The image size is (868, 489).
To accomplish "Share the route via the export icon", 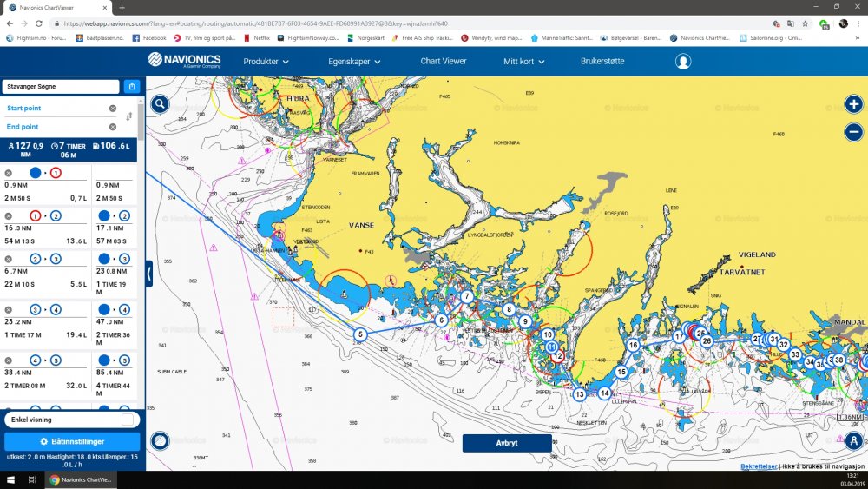I will click(x=132, y=86).
